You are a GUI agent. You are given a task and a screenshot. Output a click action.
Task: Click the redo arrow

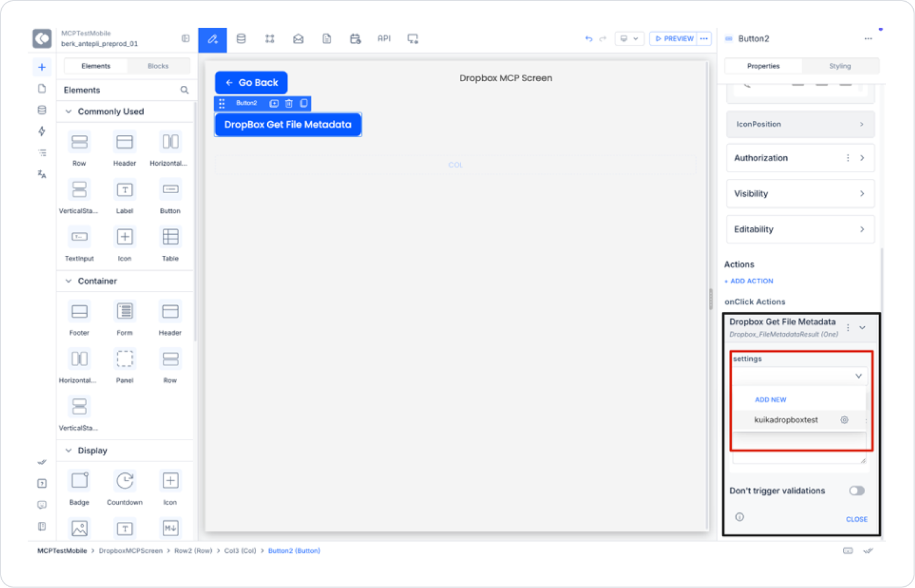click(603, 39)
